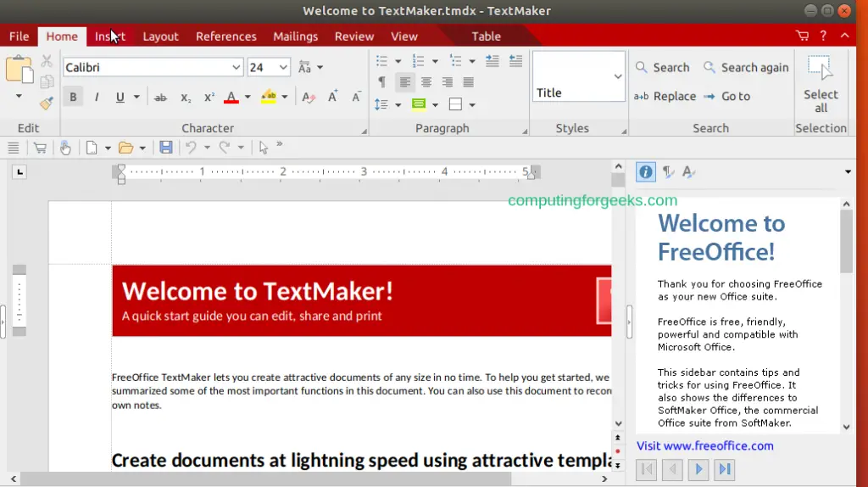Click the Paste clipboard icon
Screen dimensions: 868x487
[x=19, y=70]
